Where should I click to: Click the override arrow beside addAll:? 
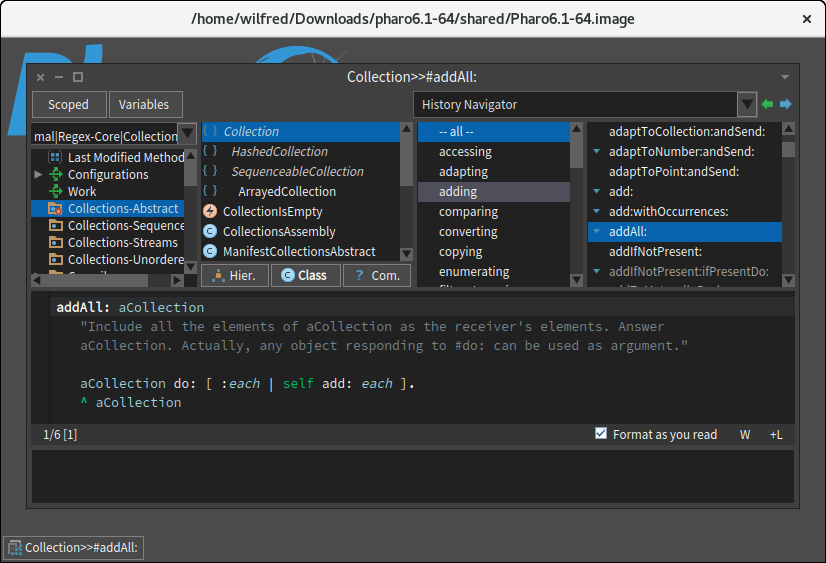596,232
